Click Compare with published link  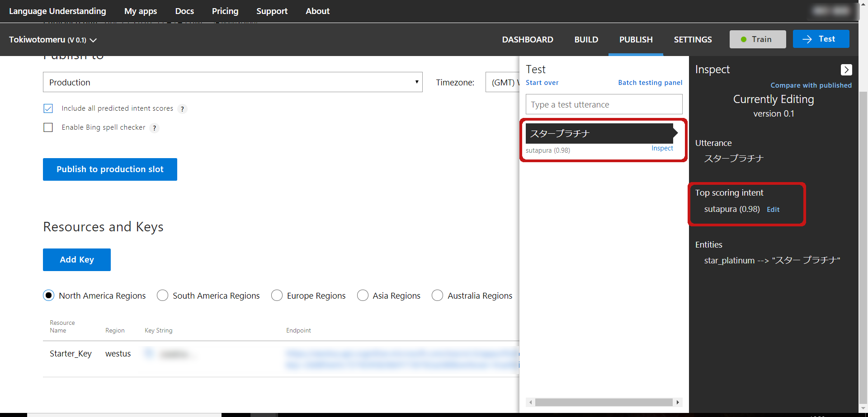tap(811, 85)
